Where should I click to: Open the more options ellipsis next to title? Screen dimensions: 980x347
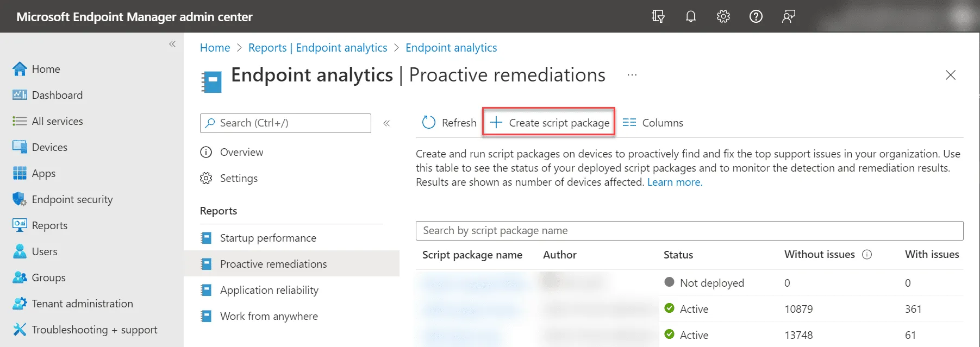tap(632, 75)
